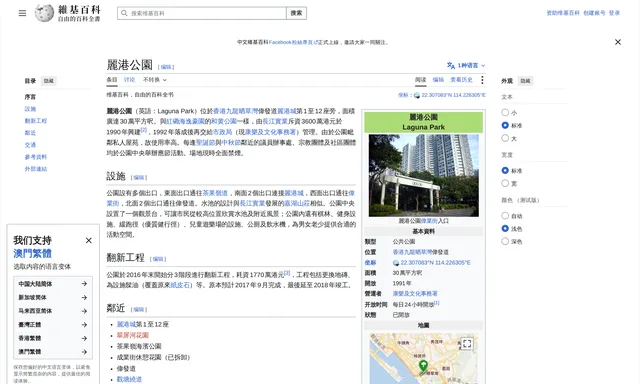The height and width of the screenshot is (384, 640).
Task: Open the 查看历史 history tab
Action: pyautogui.click(x=461, y=80)
